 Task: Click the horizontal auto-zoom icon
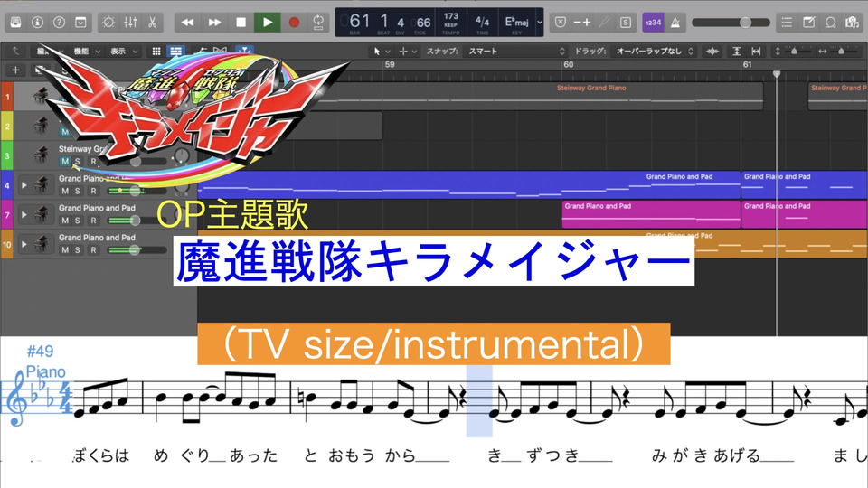click(756, 51)
